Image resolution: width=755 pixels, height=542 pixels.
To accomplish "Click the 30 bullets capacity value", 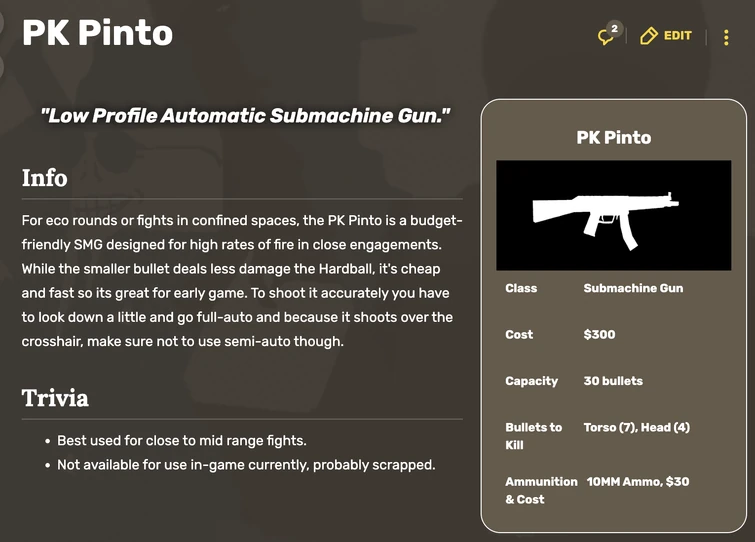I will [x=613, y=381].
